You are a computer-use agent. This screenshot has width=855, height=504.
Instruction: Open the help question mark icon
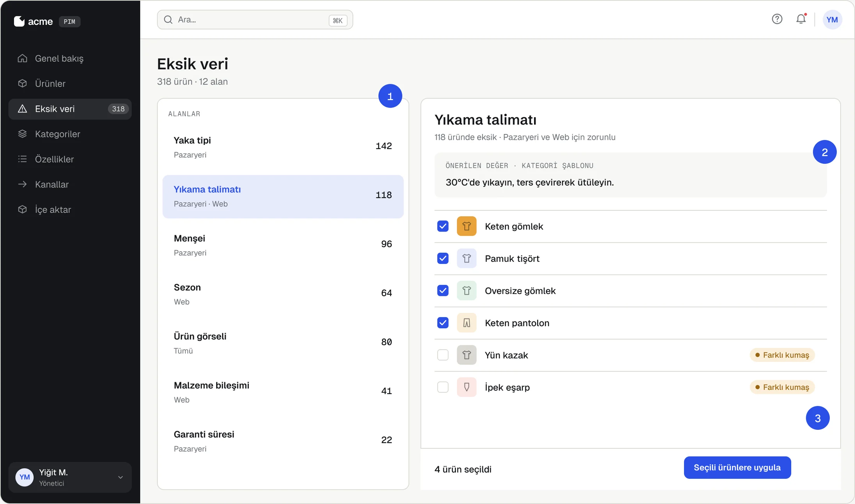(777, 19)
